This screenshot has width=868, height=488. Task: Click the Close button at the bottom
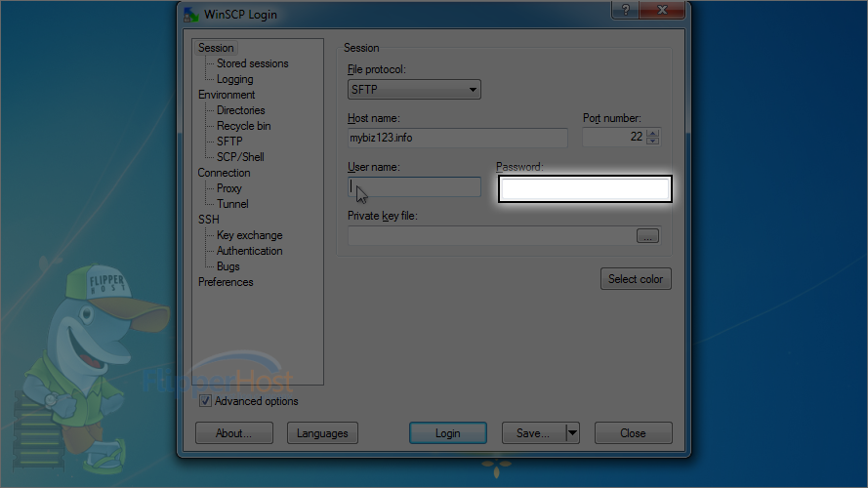pos(634,433)
